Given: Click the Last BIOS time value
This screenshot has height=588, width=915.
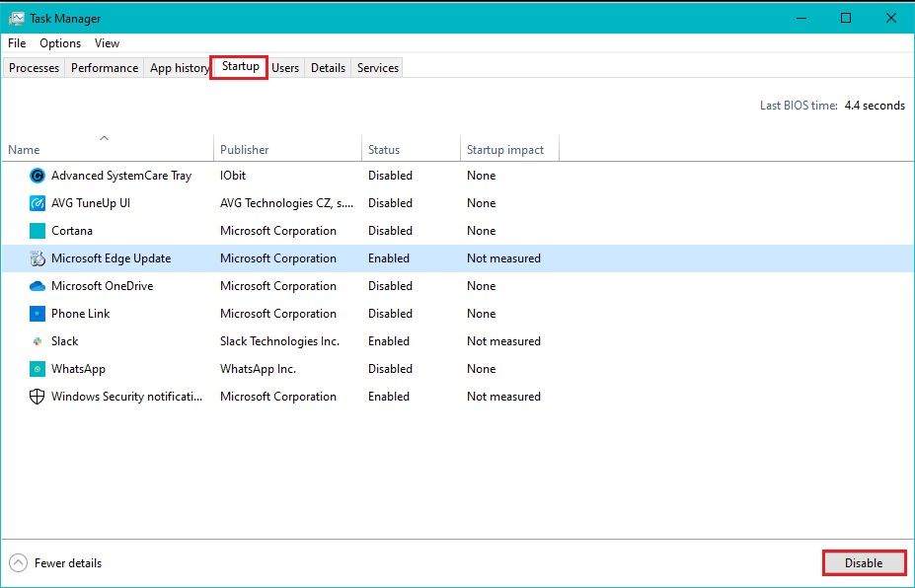Looking at the screenshot, I should click(x=877, y=105).
